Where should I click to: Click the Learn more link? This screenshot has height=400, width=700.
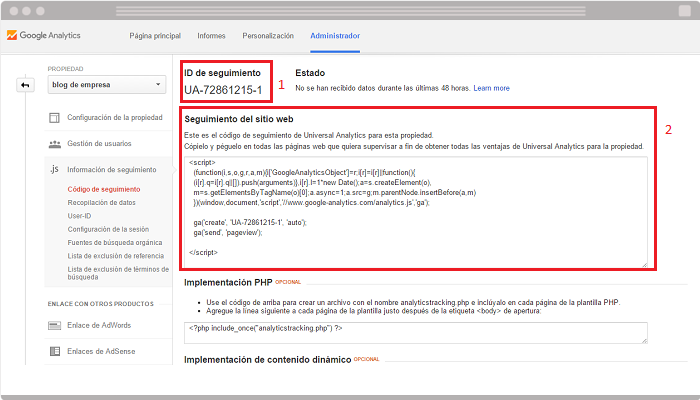[x=492, y=88]
